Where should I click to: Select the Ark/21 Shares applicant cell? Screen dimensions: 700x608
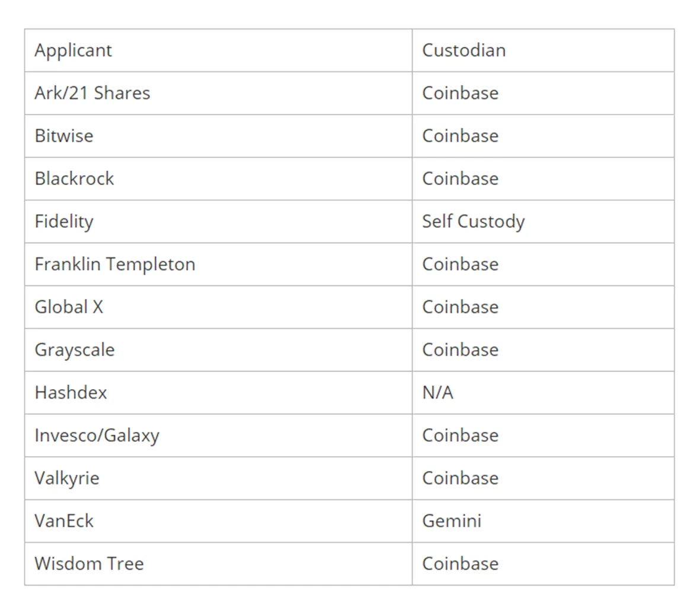coord(218,93)
